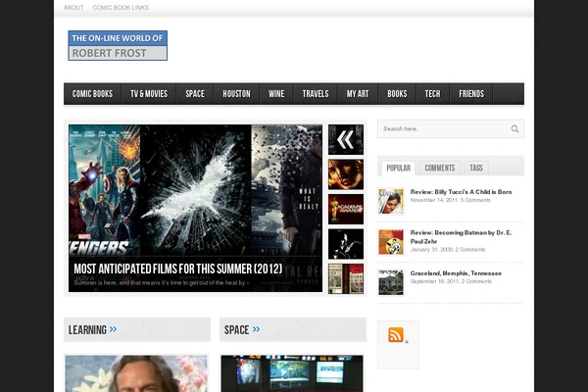
Task: Open Most Anticipated Films for This Summer headline
Action: [178, 269]
